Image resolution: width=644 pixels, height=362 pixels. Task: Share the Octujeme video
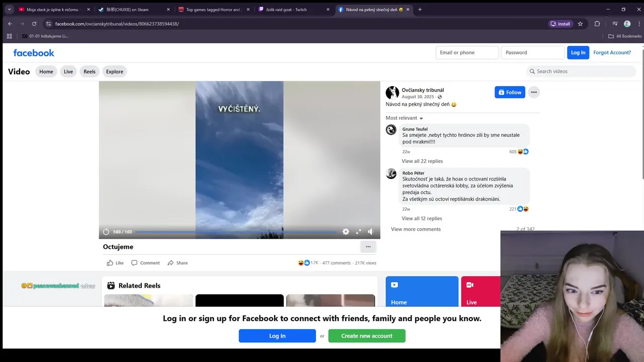pos(178,263)
